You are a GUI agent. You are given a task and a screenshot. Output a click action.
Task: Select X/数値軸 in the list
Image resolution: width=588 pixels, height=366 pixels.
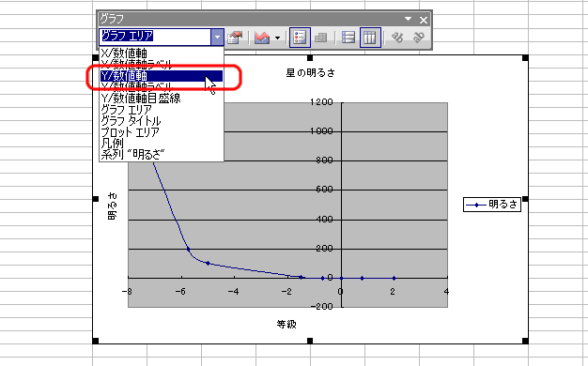(162, 53)
